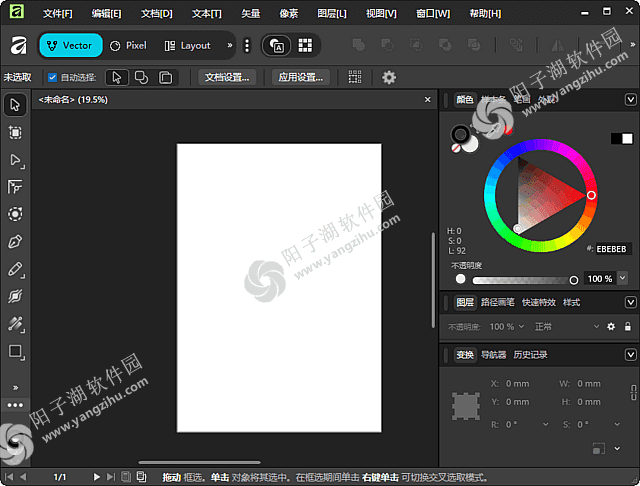Viewport: 640px width, 486px height.
Task: Expand the layers panel options menu
Action: click(x=630, y=302)
